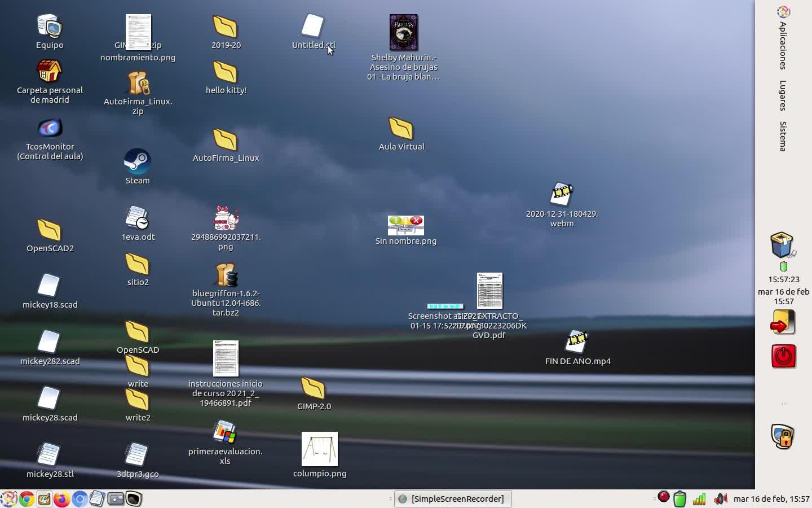Click the date and time clock

click(771, 499)
